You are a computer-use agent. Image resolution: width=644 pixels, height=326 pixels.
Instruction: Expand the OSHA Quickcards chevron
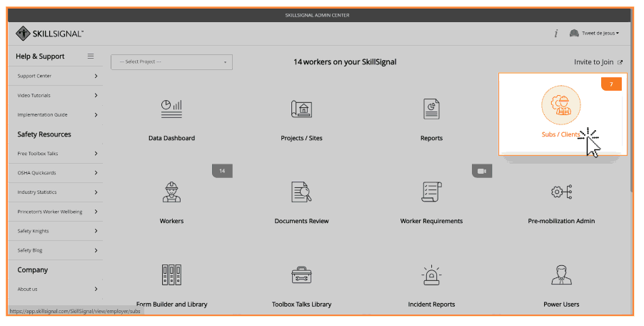coord(96,173)
